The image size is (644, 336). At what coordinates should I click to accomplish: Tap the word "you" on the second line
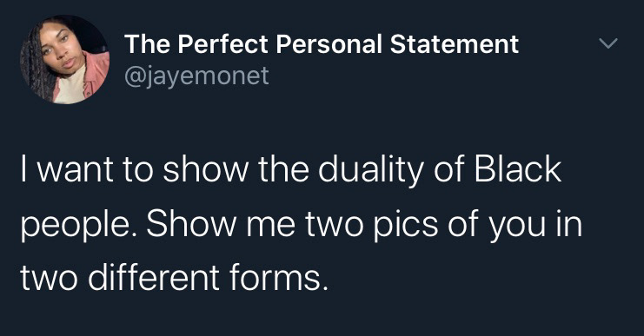pos(515,227)
